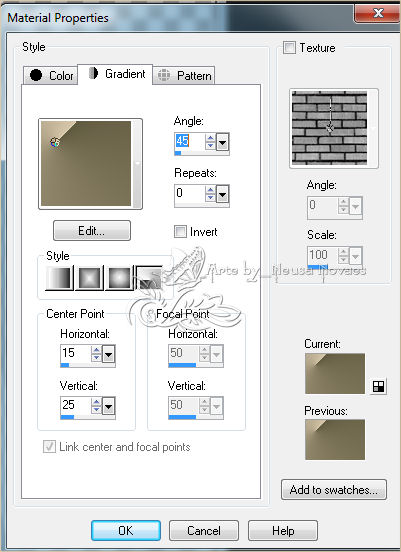Click the Repeats spinner arrows

point(210,194)
